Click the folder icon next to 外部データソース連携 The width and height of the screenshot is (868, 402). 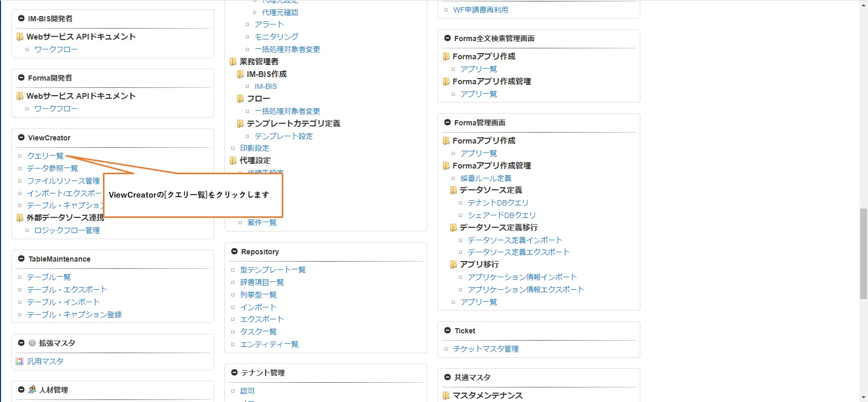coord(20,217)
